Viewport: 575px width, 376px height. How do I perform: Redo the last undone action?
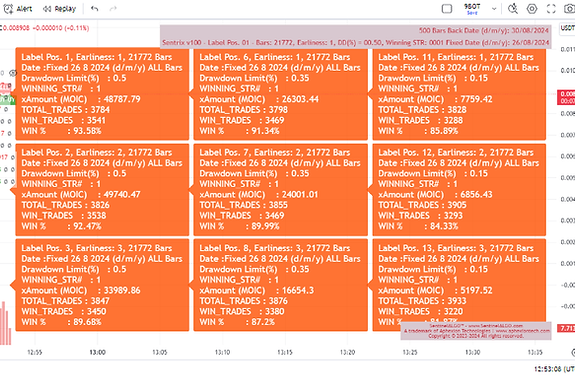(113, 8)
